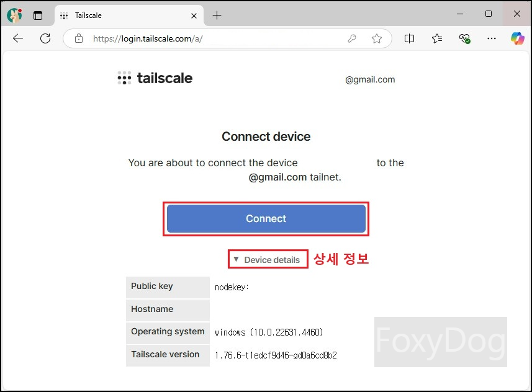Open split screen view icon
This screenshot has width=532, height=392.
coord(409,38)
